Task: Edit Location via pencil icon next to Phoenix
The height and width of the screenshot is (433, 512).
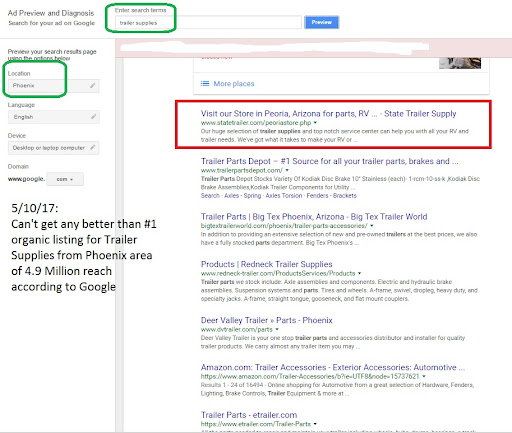Action: (92, 86)
